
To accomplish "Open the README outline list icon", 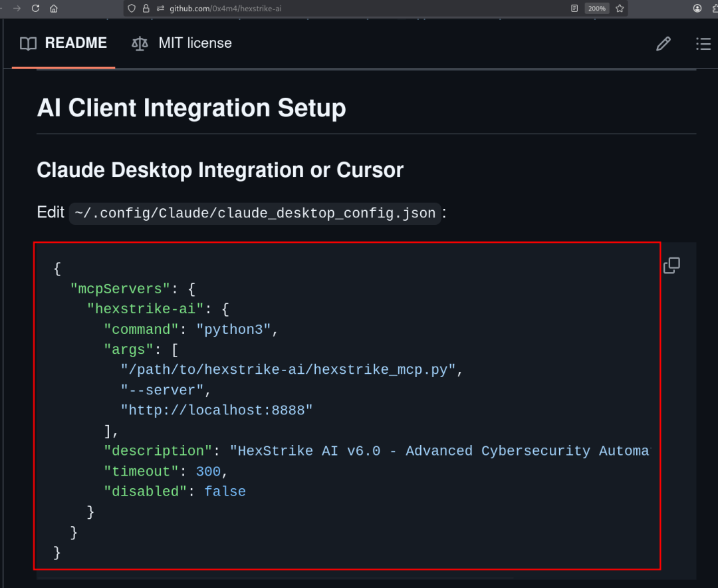I will [703, 43].
